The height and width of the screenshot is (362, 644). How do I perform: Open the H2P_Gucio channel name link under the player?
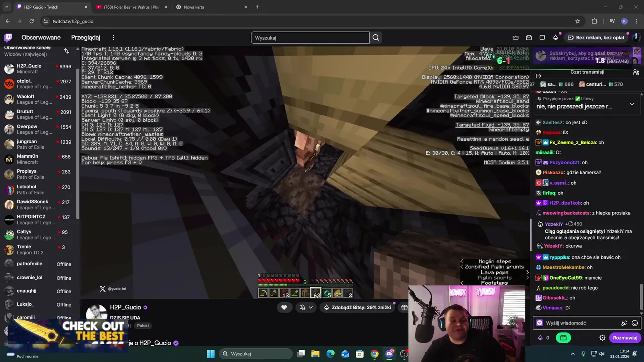tap(126, 307)
